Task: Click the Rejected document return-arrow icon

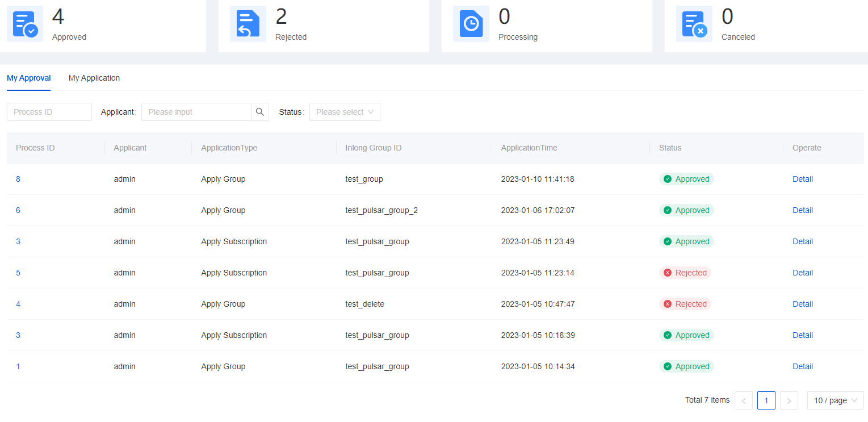Action: pyautogui.click(x=248, y=24)
